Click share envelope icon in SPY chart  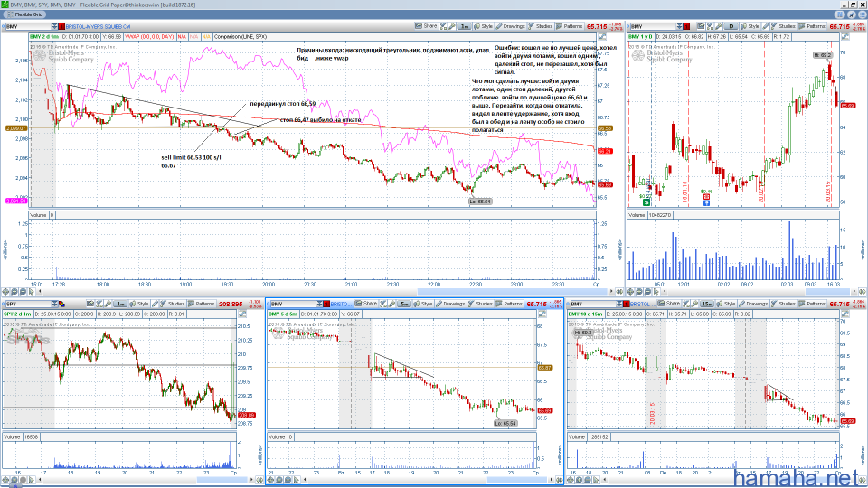(90, 304)
